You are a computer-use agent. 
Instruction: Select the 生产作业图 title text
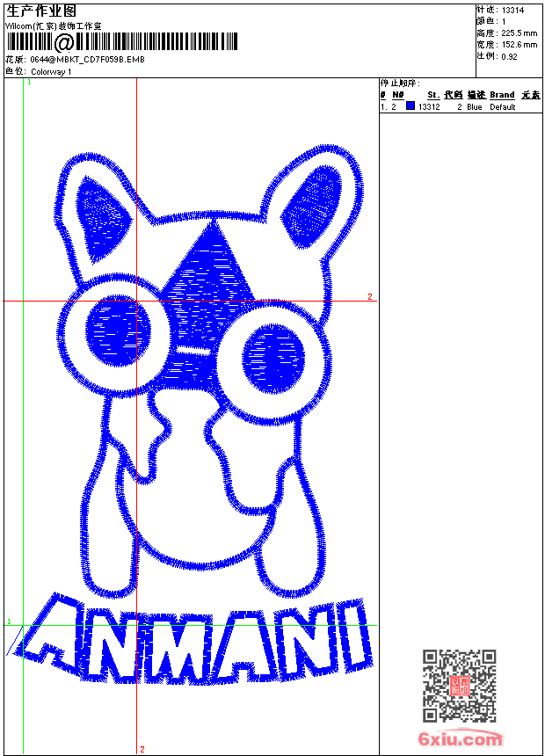(x=41, y=11)
